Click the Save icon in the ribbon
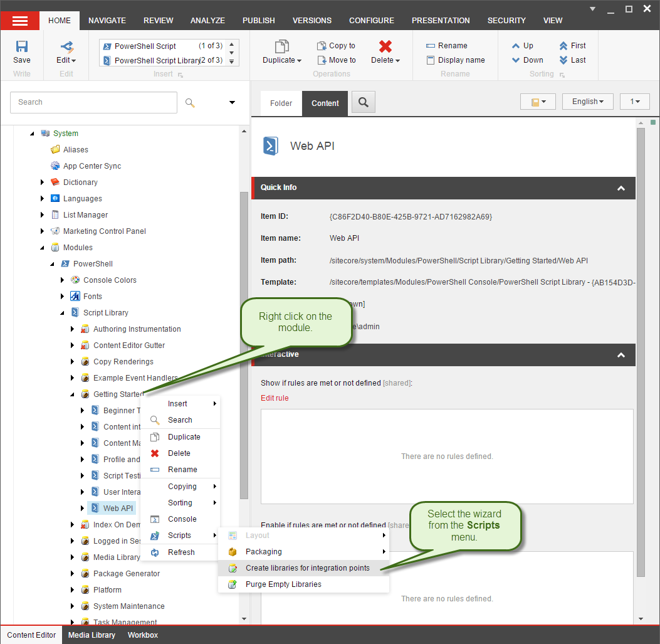660x644 pixels. (x=21, y=47)
